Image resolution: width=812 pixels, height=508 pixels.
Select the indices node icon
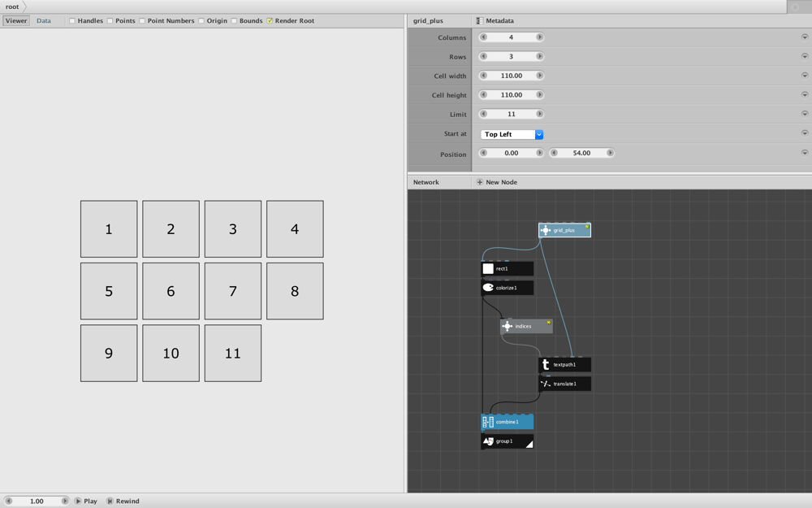(x=507, y=326)
